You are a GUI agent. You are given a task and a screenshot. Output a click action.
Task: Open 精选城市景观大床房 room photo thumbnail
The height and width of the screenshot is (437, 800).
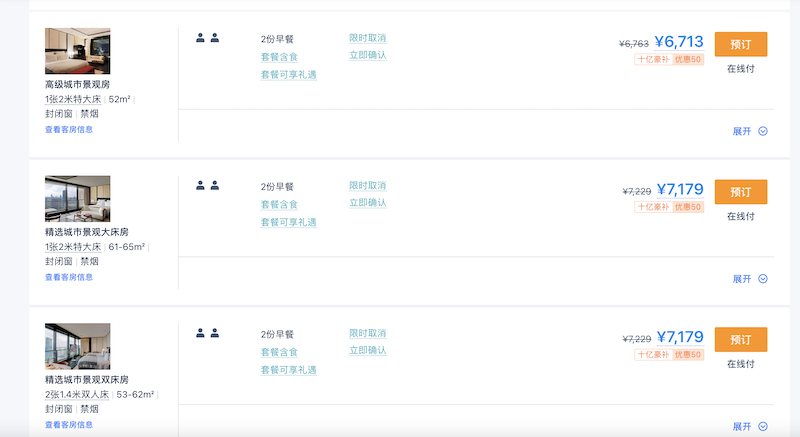(x=78, y=199)
